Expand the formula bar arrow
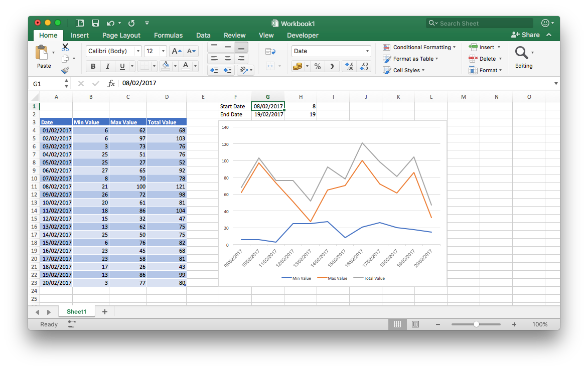Viewport: 588px width, 370px height. point(556,83)
